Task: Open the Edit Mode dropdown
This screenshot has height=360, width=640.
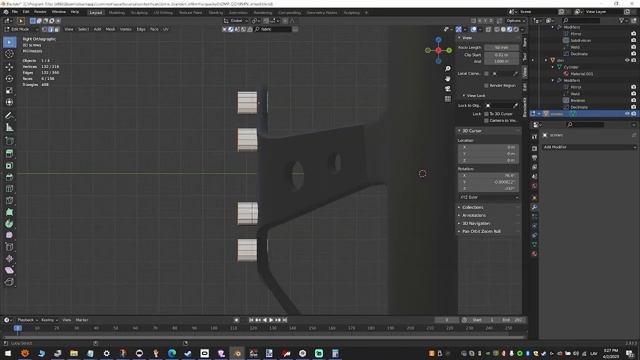Action: pos(21,29)
